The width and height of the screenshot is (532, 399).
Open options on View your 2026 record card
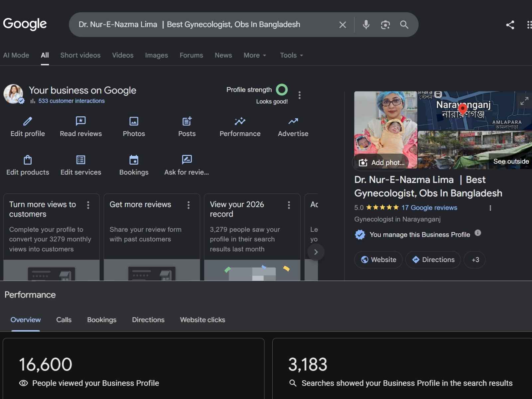tap(289, 205)
